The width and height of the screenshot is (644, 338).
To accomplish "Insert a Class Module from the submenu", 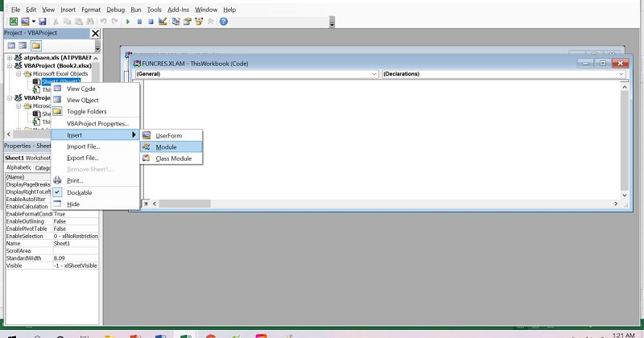I will 171,159.
